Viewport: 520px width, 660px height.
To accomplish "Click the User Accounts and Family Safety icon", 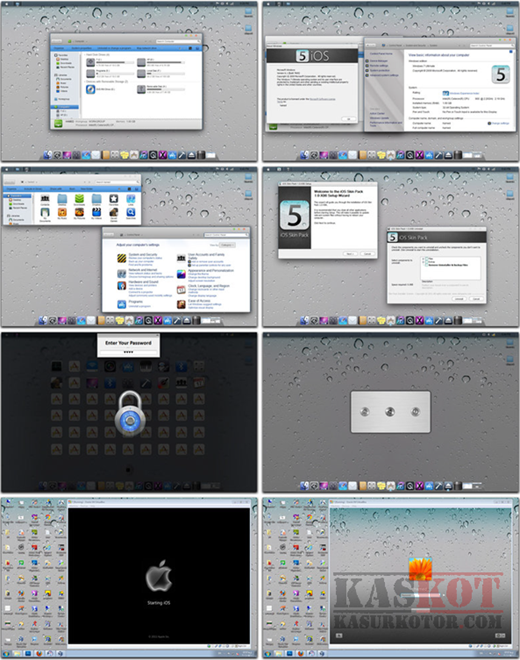I will [x=181, y=258].
